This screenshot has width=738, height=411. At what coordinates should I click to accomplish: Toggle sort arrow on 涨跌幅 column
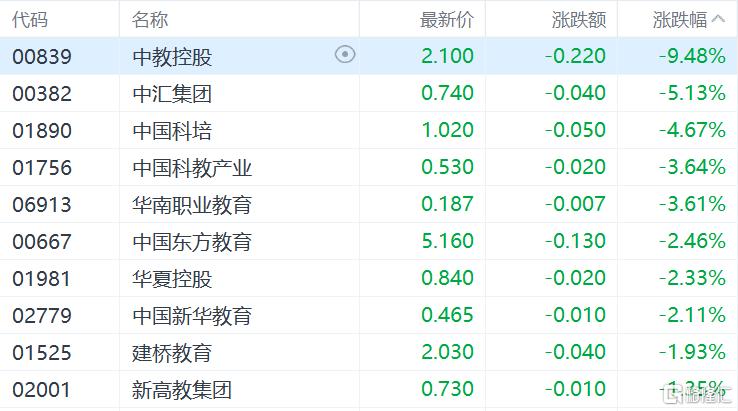[718, 19]
